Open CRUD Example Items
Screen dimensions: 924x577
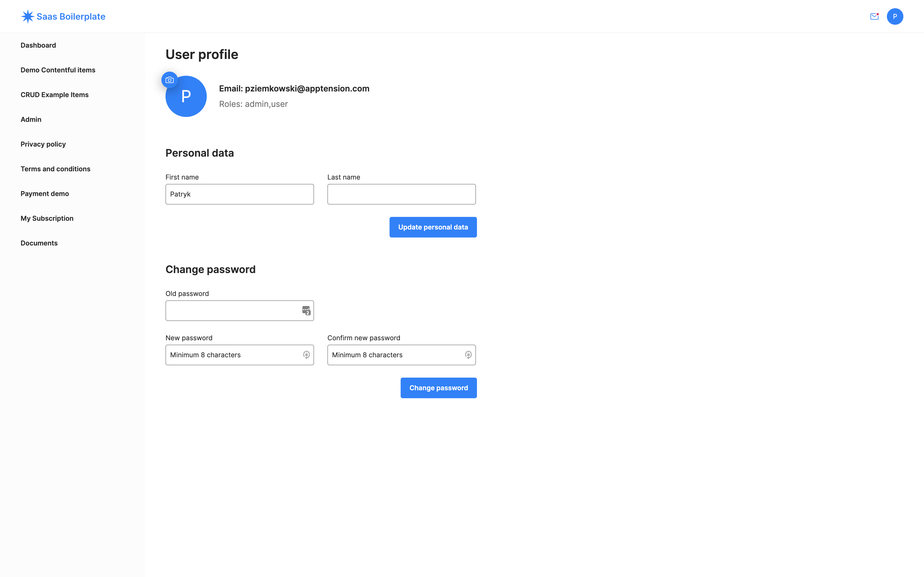click(x=55, y=95)
